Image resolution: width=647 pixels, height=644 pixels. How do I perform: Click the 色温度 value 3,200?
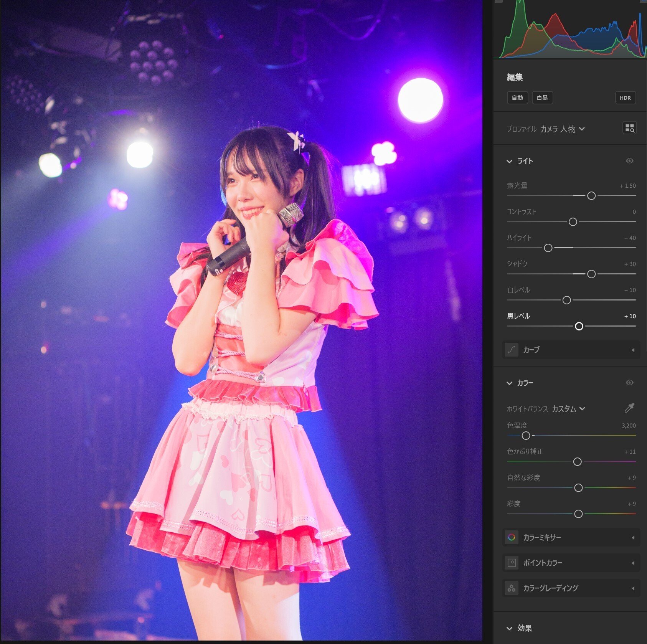click(x=629, y=426)
